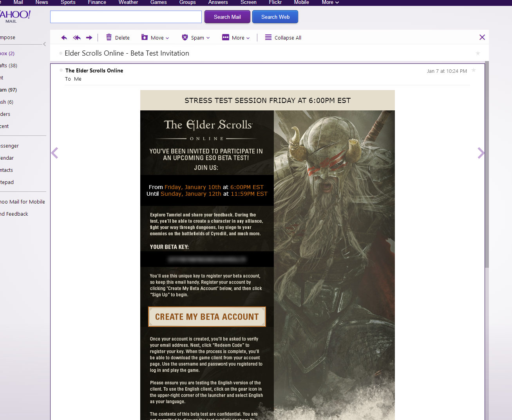This screenshot has width=512, height=420.
Task: Click the Search Mail button
Action: 227,17
